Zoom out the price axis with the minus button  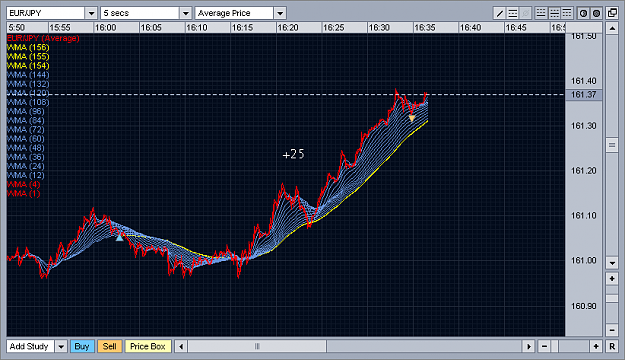point(612,330)
